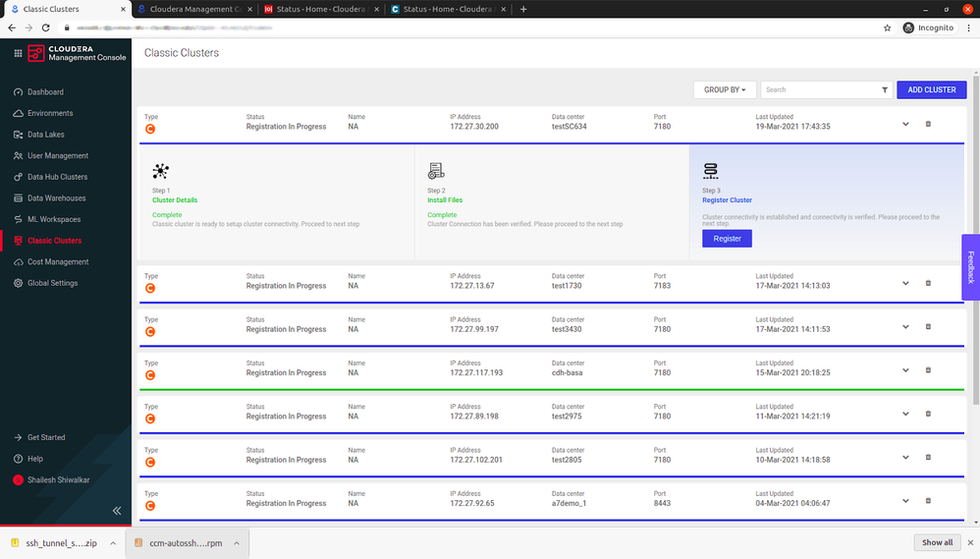This screenshot has height=559, width=980.
Task: Click the Cloudera Management Console logo
Action: pyautogui.click(x=77, y=53)
